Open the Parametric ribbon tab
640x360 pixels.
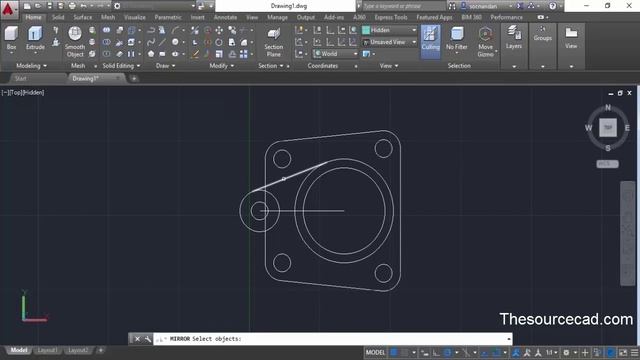pos(168,17)
